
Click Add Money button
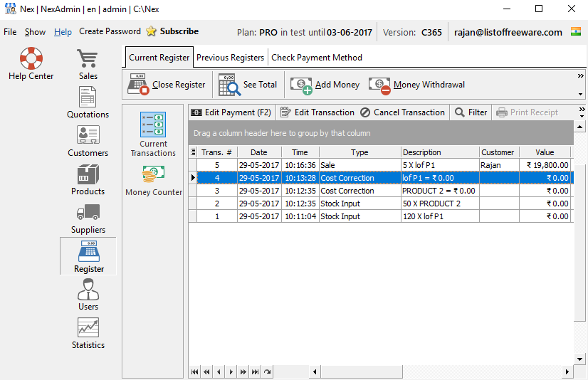click(x=325, y=85)
